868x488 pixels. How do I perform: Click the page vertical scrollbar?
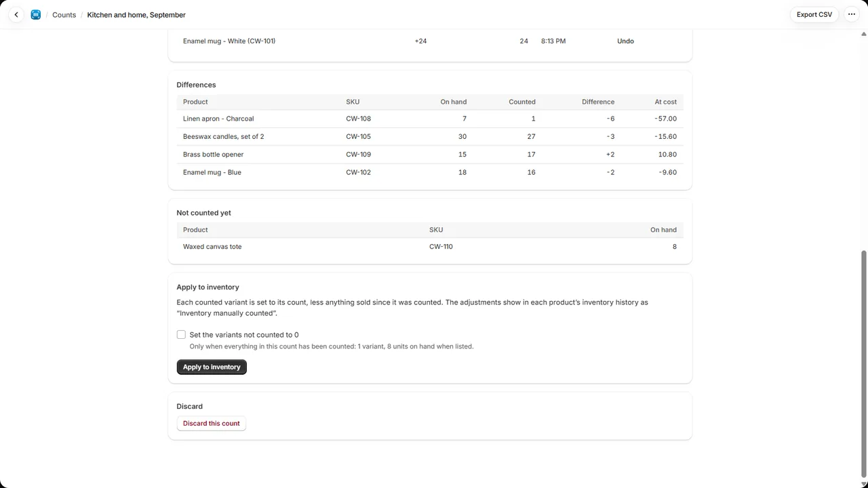point(863,363)
